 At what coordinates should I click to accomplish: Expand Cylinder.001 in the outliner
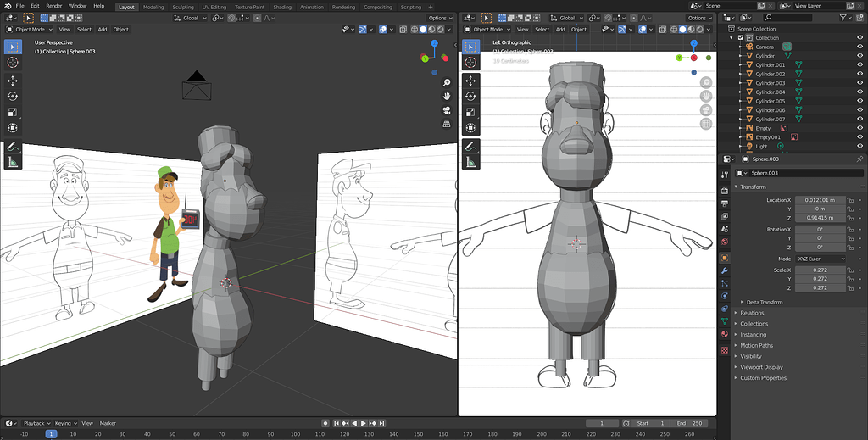(x=741, y=65)
